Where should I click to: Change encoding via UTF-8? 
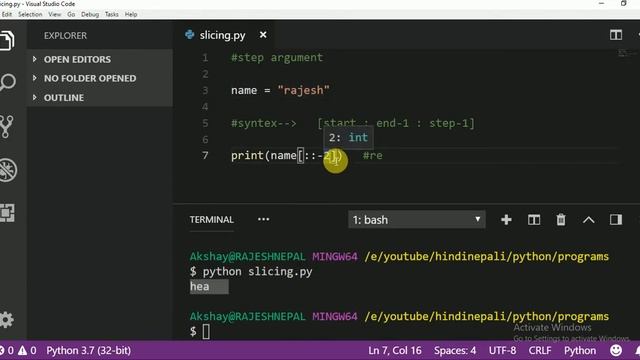[502, 350]
